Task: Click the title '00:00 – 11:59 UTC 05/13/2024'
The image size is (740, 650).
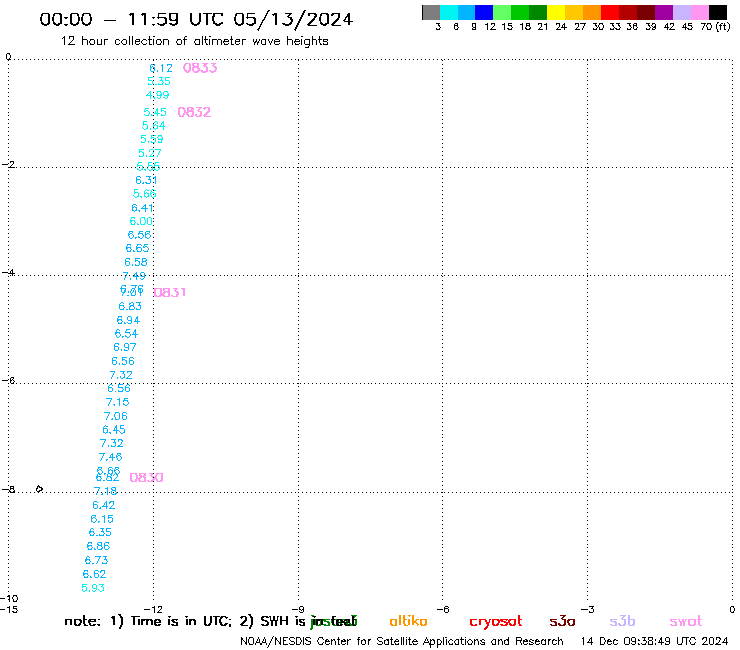Action: tap(196, 19)
